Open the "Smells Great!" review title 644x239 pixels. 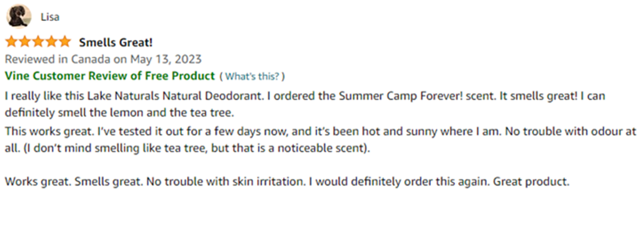116,42
